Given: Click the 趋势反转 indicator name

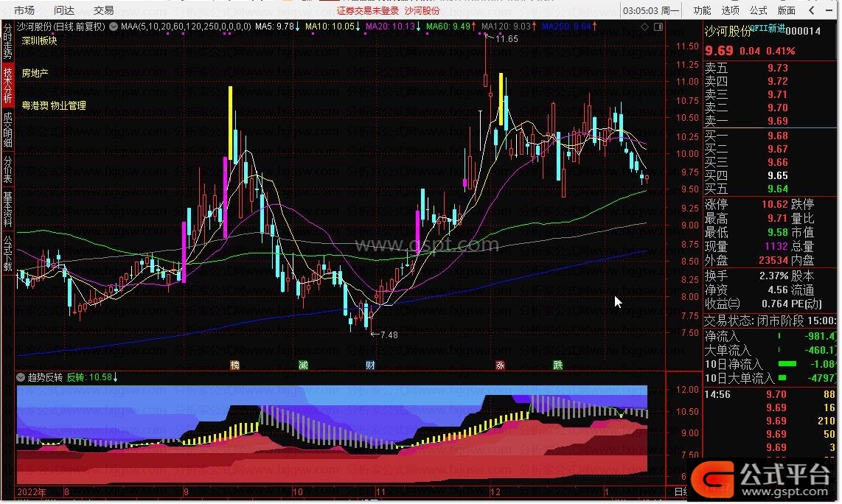Looking at the screenshot, I should [x=45, y=377].
